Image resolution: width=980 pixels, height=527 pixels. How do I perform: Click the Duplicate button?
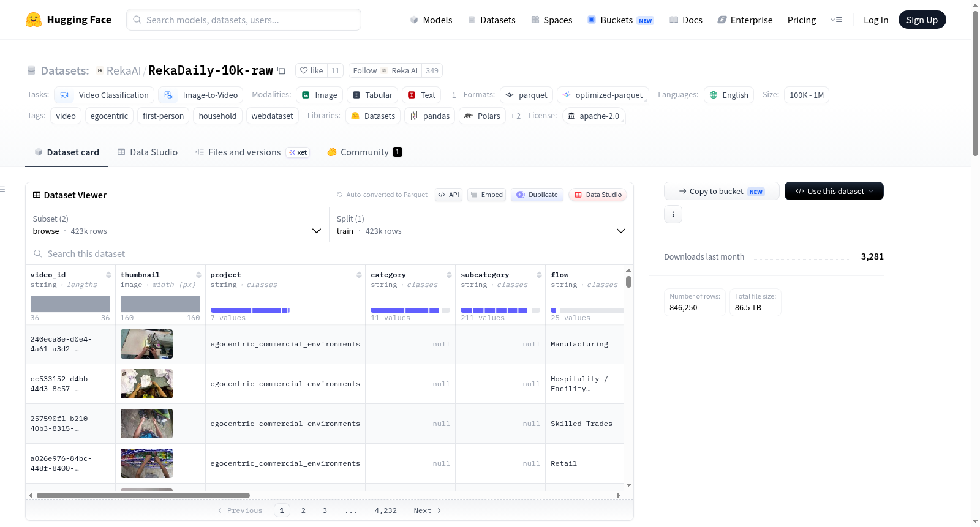(x=537, y=195)
